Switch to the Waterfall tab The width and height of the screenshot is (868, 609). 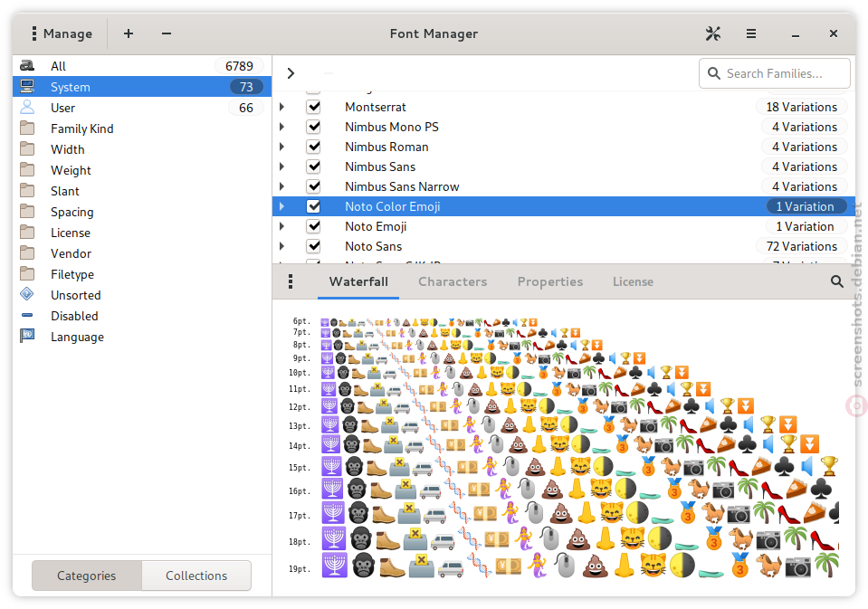[358, 281]
